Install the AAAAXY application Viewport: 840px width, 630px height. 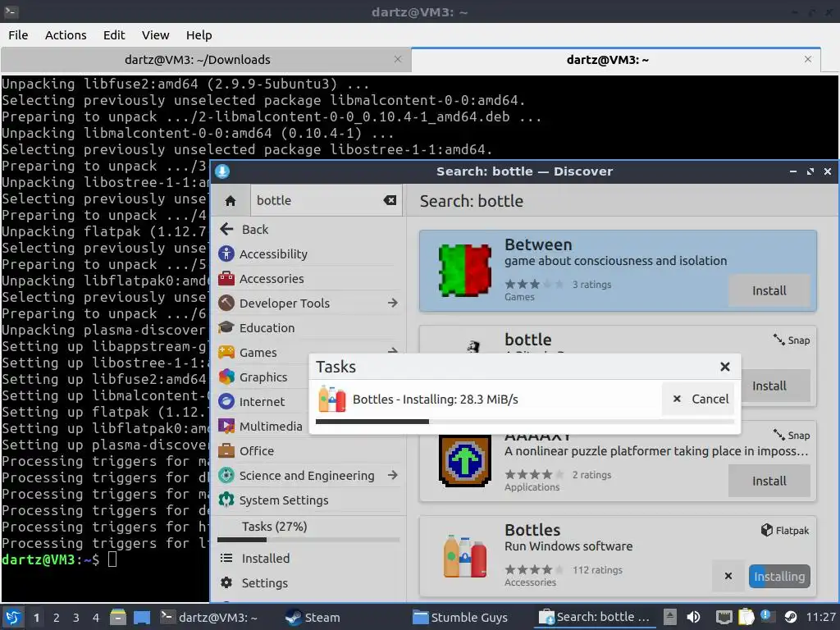coord(769,481)
